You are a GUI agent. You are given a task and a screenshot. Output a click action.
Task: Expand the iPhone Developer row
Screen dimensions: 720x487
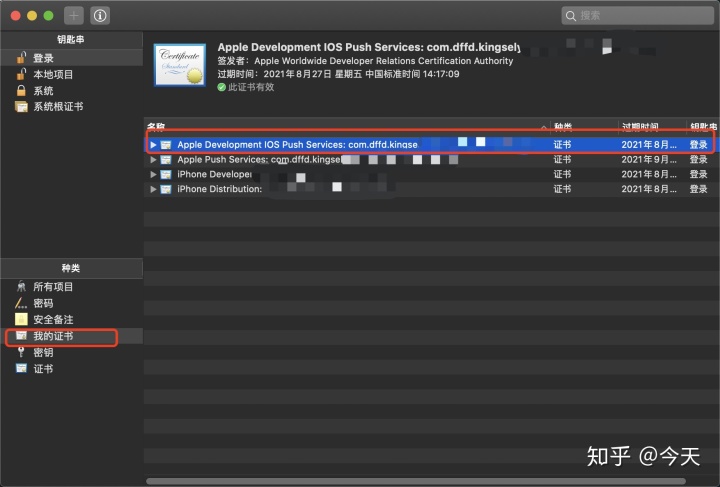[153, 174]
